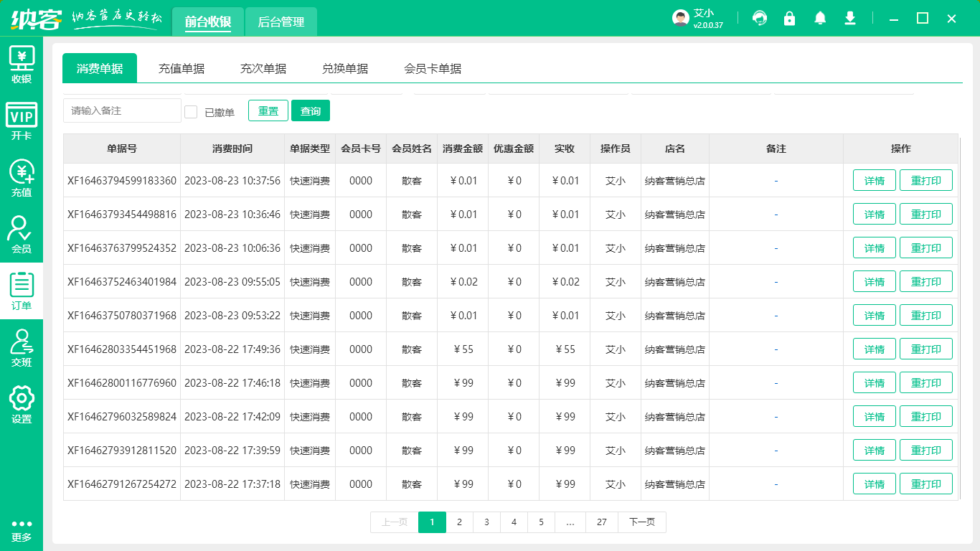Screen dimensions: 980x551
Task: Click the lock screen icon in title bar
Action: coord(789,18)
